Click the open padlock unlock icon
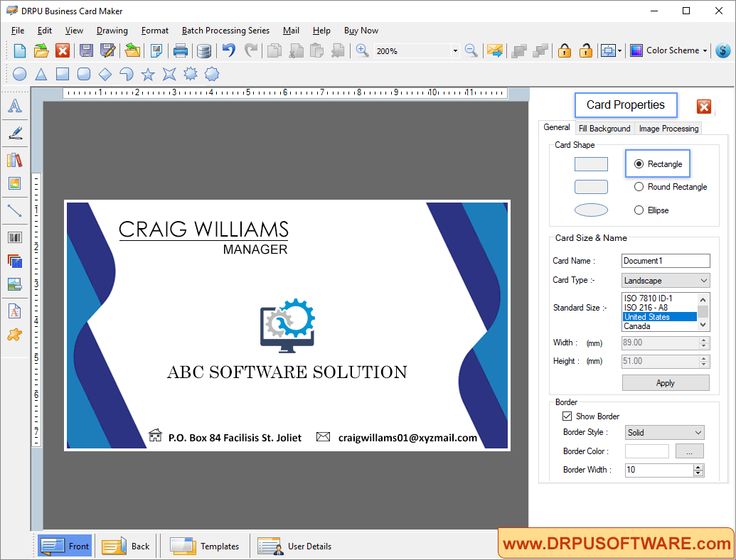The height and width of the screenshot is (560, 736). 585,50
